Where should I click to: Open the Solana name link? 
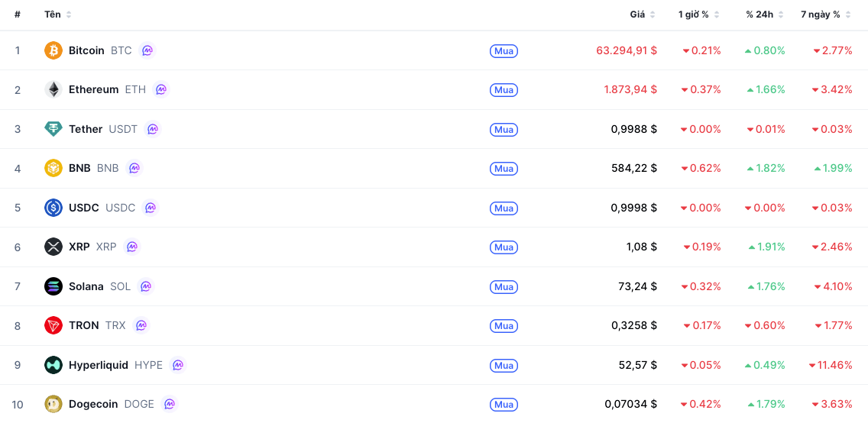[86, 286]
